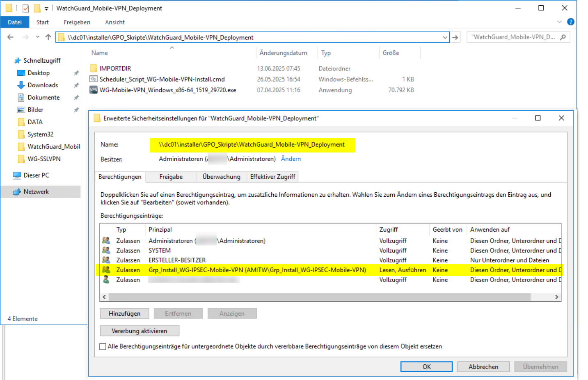Open WG-SSLVPN folder in sidebar
The image size is (588, 380).
click(44, 159)
